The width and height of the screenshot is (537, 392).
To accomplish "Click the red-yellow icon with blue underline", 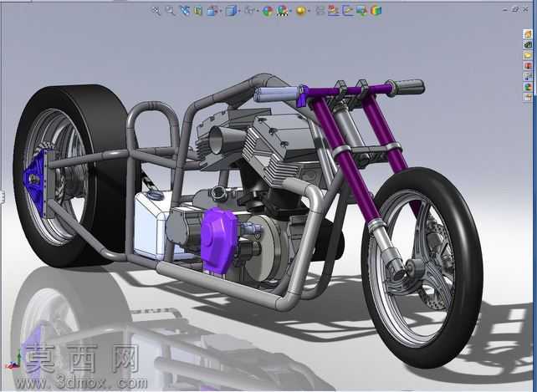I will pyautogui.click(x=333, y=11).
